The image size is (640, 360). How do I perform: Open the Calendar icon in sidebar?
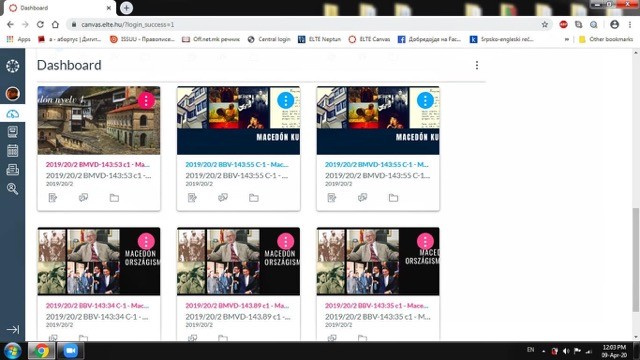[x=13, y=151]
